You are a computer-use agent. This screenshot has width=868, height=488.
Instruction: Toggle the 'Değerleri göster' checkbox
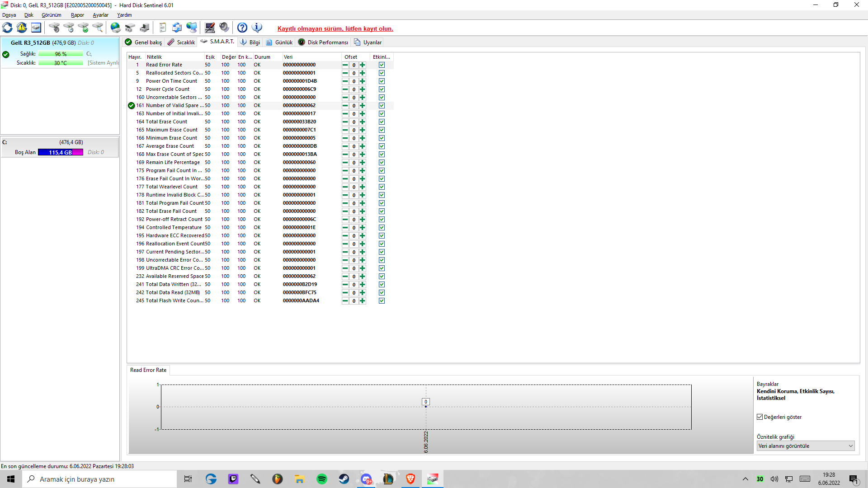[x=760, y=417]
